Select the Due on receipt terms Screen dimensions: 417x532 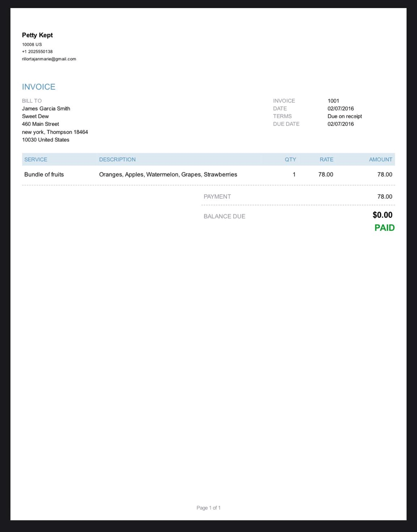click(x=345, y=116)
